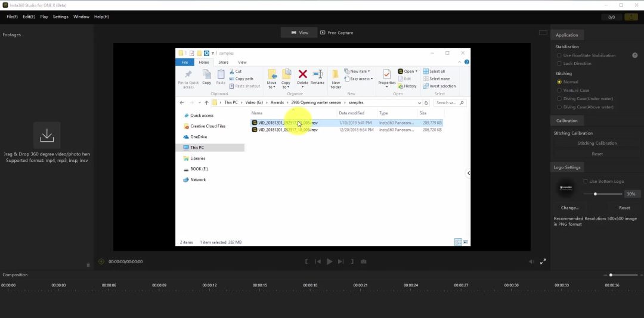Click the Change... logo button
644x318 pixels.
[570, 208]
